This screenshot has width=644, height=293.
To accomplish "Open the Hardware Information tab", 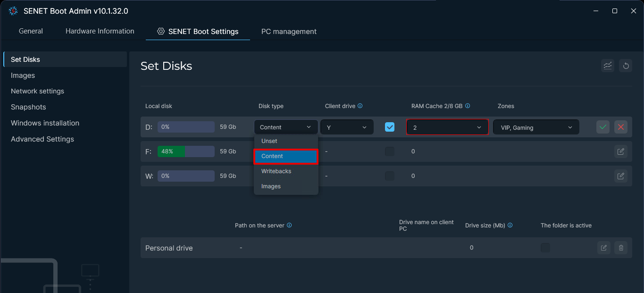I will coord(100,31).
